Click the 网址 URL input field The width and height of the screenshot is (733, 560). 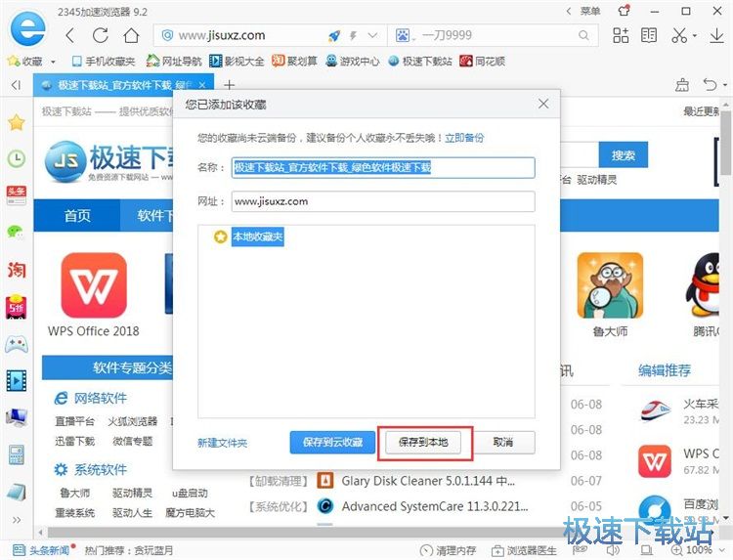(383, 201)
